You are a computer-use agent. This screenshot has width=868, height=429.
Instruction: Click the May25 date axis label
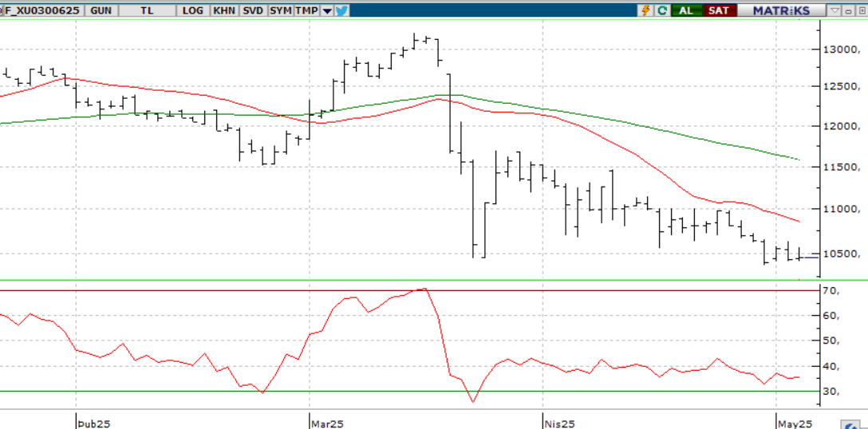pyautogui.click(x=795, y=424)
